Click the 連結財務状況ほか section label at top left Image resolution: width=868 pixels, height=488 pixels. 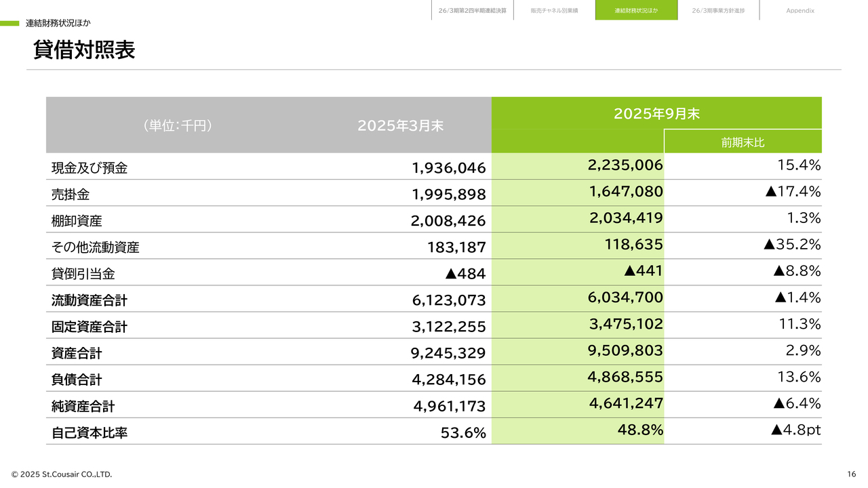coord(58,23)
